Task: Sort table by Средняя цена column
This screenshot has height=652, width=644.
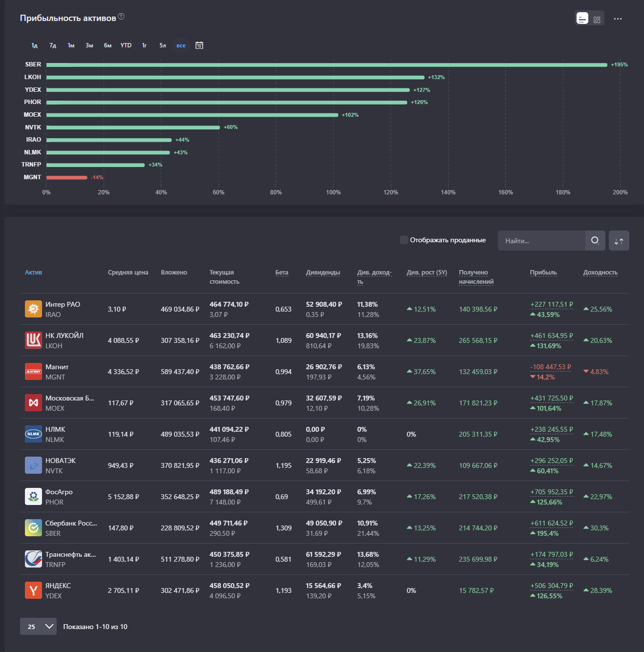Action: tap(128, 273)
